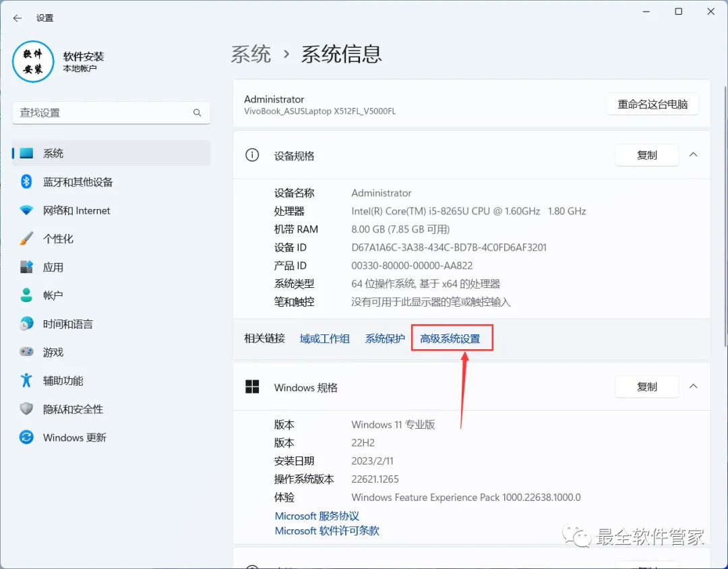Go to Windows 更新 settings
The image size is (728, 569).
tap(111, 437)
